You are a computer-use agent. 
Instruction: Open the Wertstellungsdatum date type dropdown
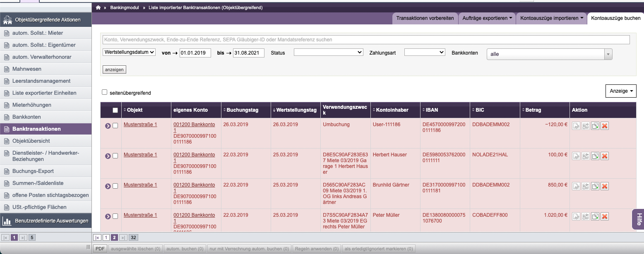(x=129, y=52)
